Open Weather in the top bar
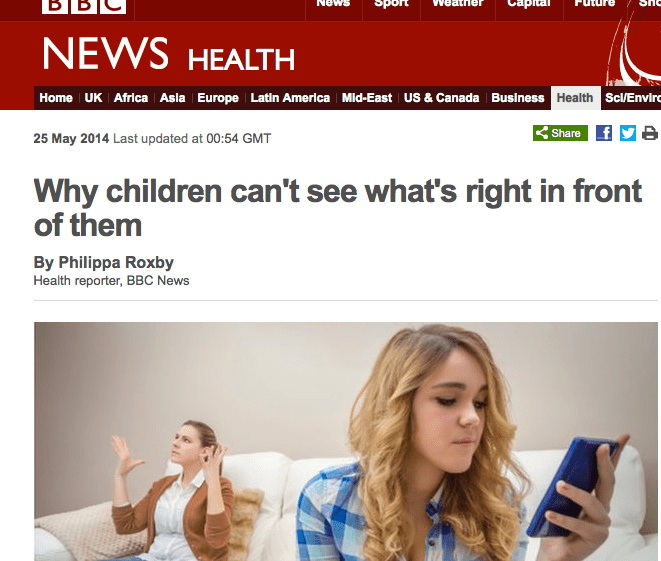The width and height of the screenshot is (661, 561). click(x=458, y=4)
